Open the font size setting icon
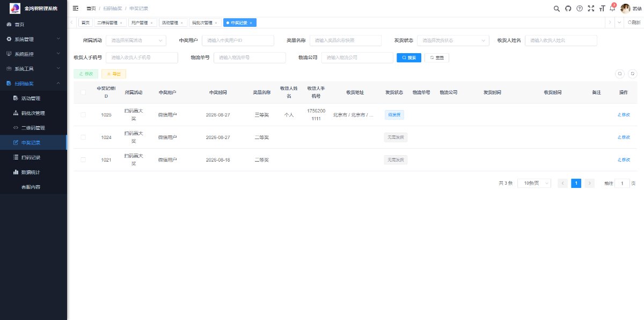This screenshot has height=320, width=644. 602,8
